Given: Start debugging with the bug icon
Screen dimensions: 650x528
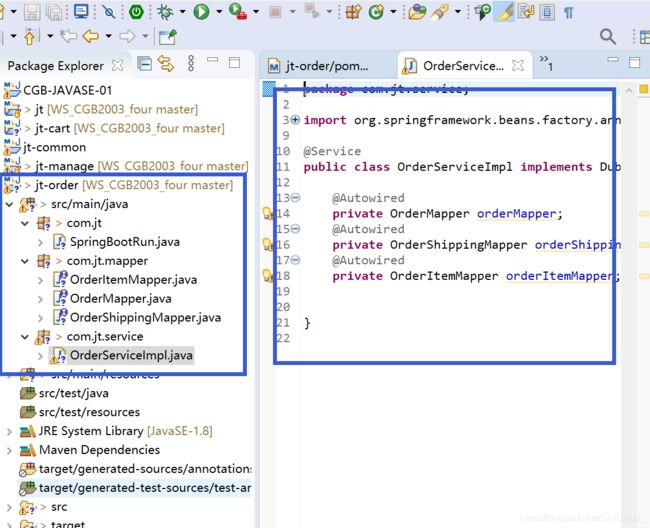Looking at the screenshot, I should click(165, 12).
